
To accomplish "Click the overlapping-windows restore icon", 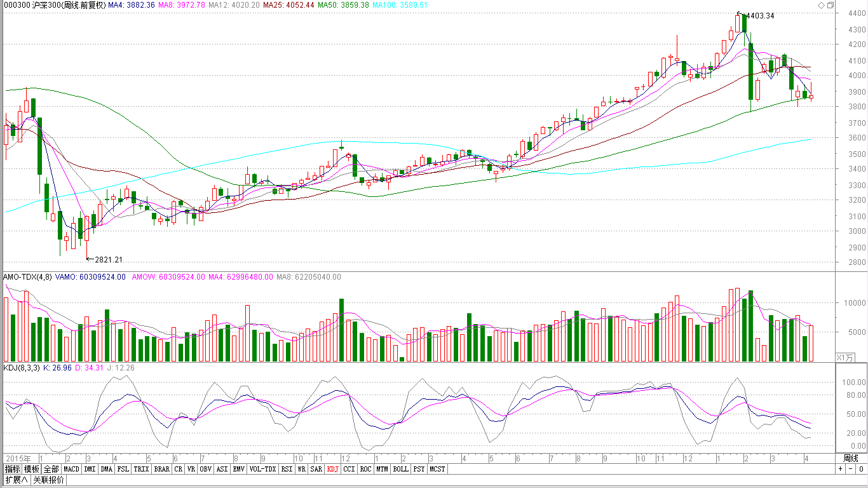I will pos(831,4).
